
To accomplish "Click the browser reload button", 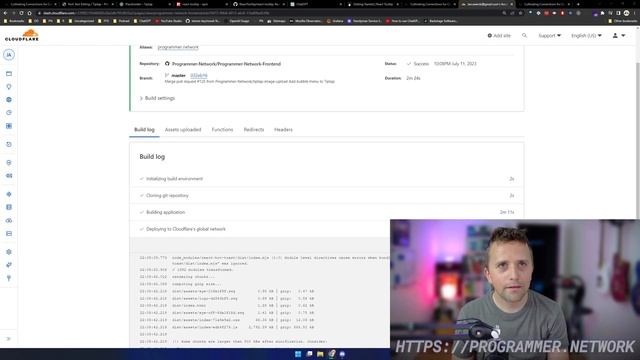I will (x=21, y=13).
